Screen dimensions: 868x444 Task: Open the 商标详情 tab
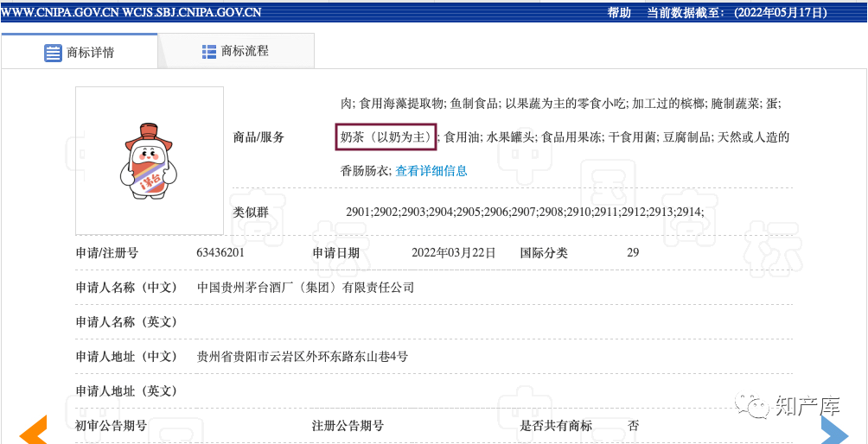point(80,52)
